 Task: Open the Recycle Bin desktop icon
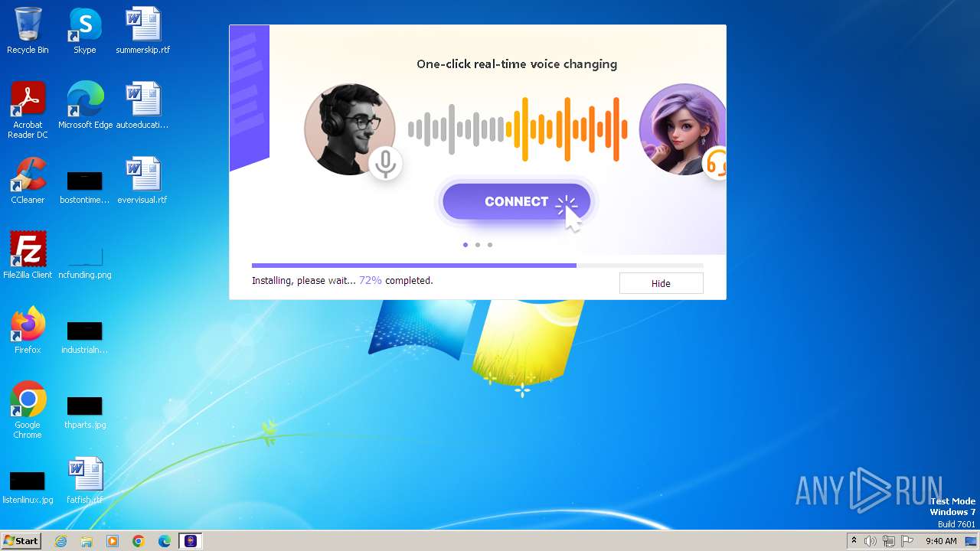coord(28,31)
